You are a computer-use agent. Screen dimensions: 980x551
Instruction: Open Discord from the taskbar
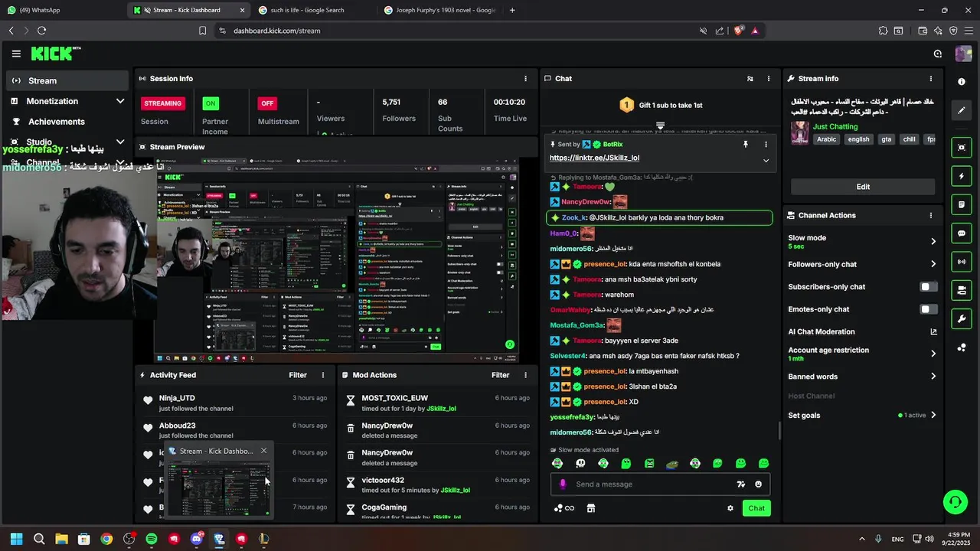point(197,539)
